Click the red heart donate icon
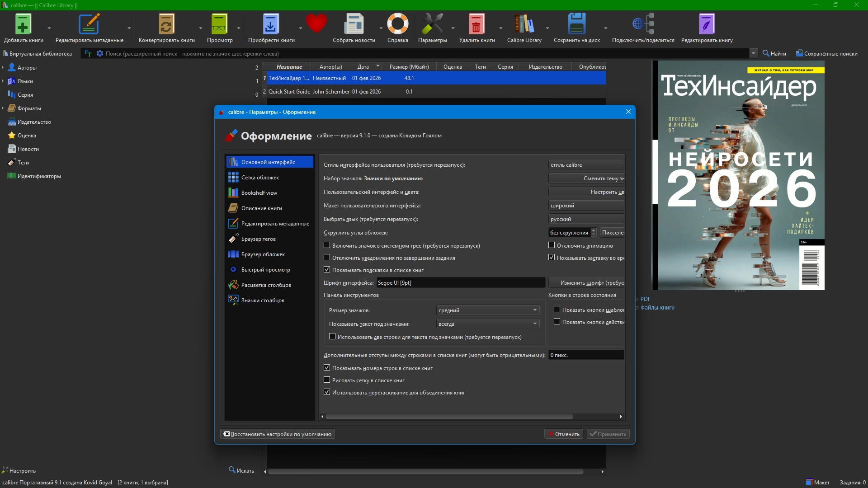 [x=316, y=23]
